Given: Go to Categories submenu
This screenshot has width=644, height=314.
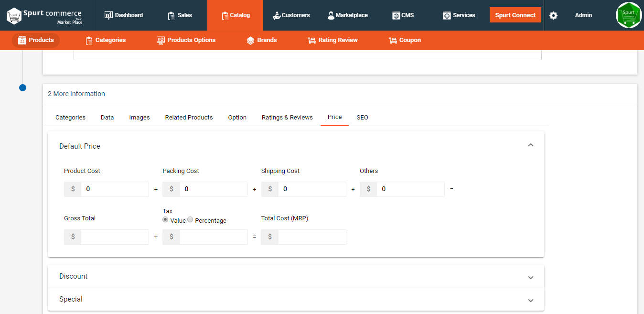Looking at the screenshot, I should point(105,40).
